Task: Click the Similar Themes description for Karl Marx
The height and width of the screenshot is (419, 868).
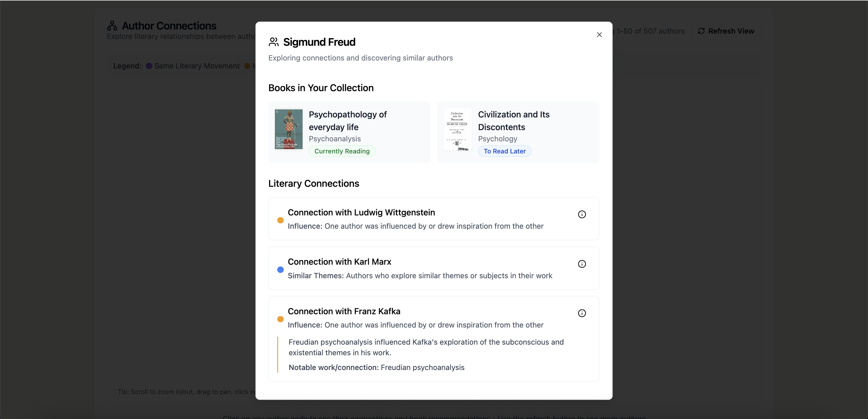Action: (420, 276)
